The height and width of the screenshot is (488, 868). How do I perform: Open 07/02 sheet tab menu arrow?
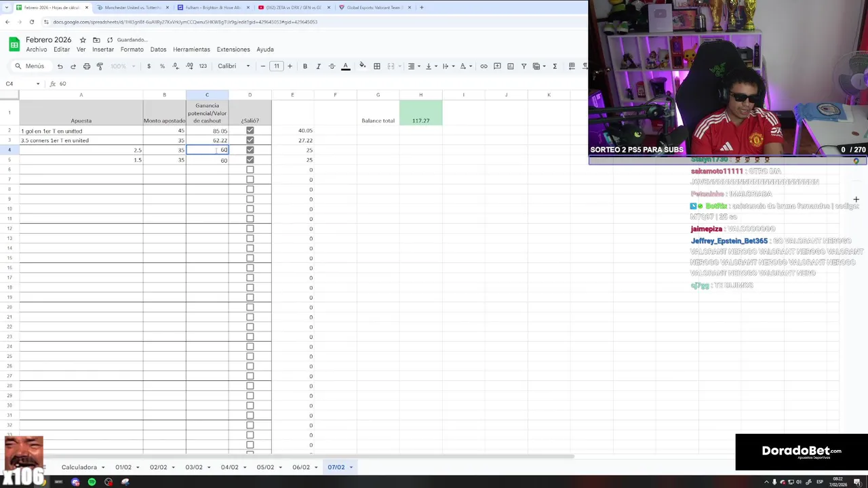pos(351,467)
